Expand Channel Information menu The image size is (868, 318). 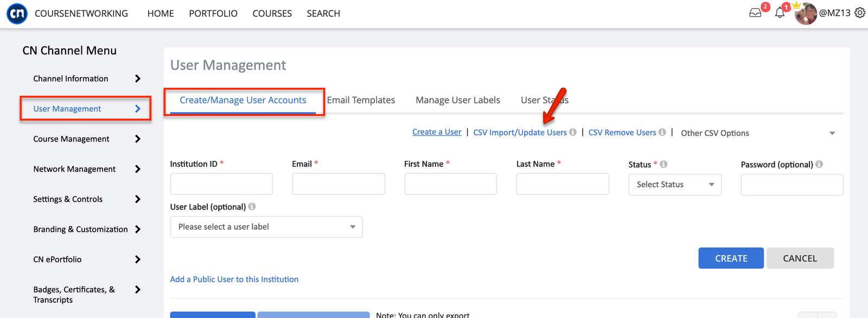pos(138,79)
